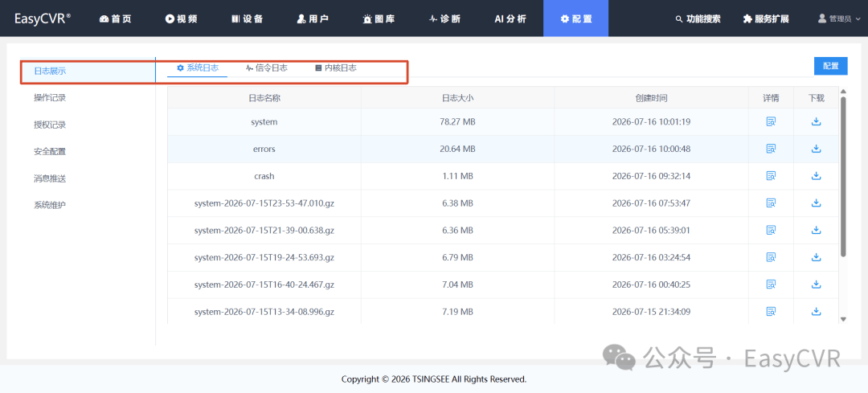Click the 创建时间 column header
This screenshot has width=868, height=393.
coord(651,98)
